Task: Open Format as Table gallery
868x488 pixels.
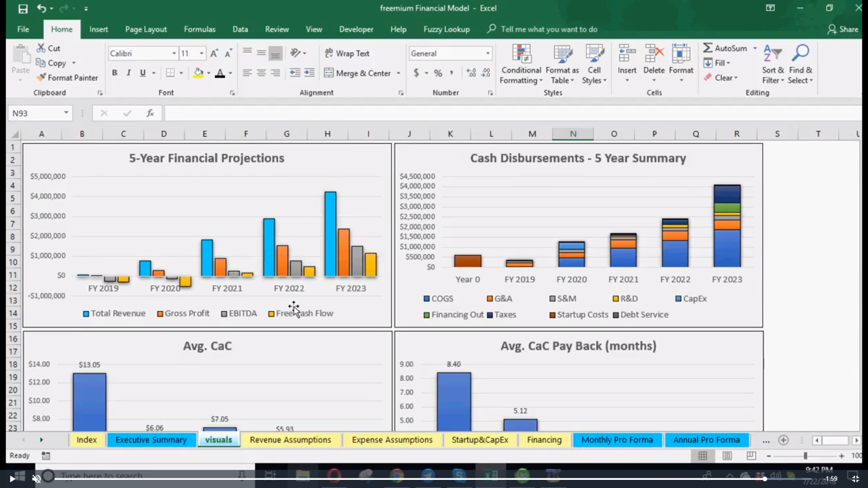Action: coord(562,65)
